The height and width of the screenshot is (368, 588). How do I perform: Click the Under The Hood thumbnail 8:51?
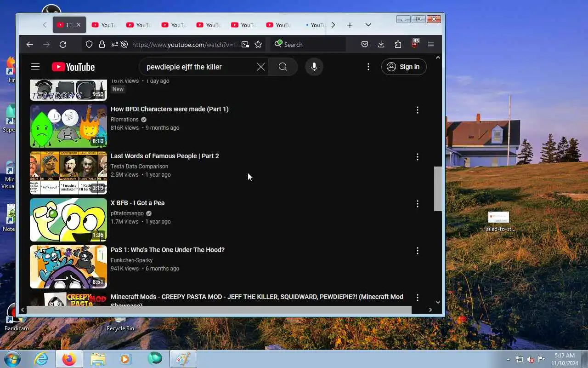click(68, 267)
